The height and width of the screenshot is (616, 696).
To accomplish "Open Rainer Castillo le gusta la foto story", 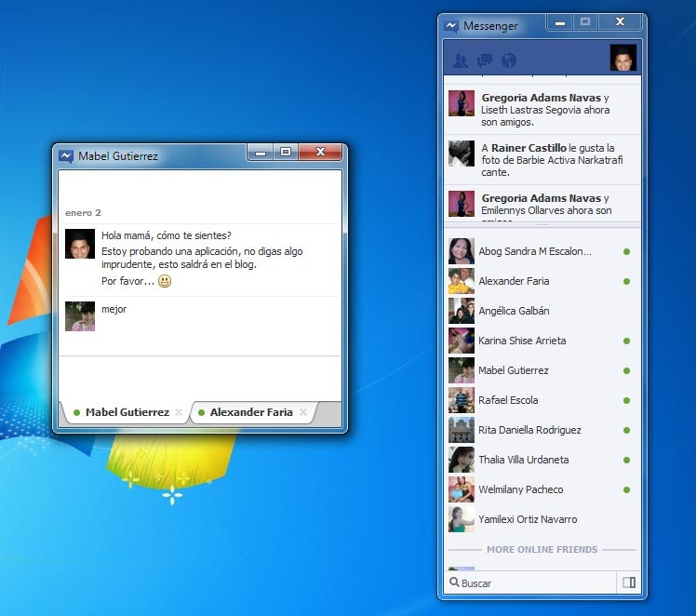I will coord(542,160).
